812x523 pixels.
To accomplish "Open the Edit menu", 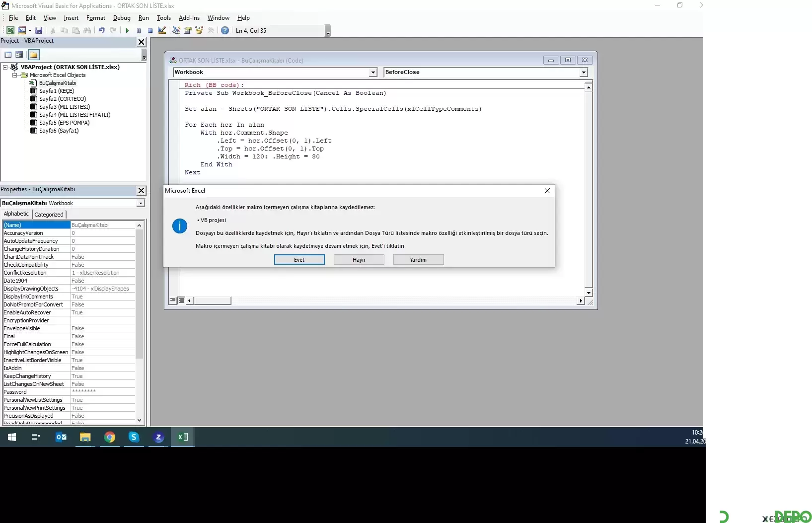I will [x=31, y=18].
